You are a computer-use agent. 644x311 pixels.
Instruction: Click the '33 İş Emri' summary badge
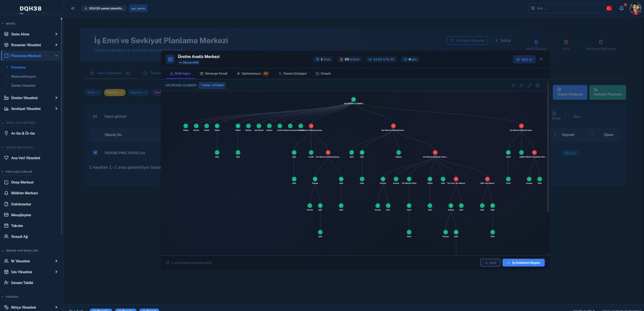(350, 59)
